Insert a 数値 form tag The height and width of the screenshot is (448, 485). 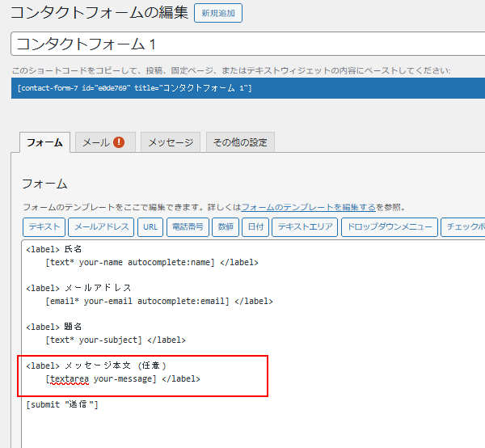click(226, 227)
